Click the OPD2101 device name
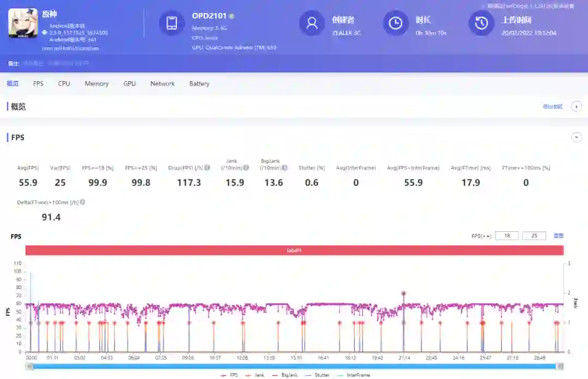Viewport: 588px width, 379px height. (209, 16)
